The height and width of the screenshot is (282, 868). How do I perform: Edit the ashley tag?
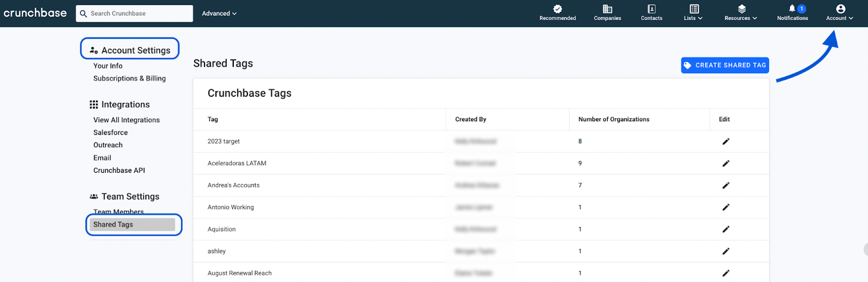(x=726, y=251)
